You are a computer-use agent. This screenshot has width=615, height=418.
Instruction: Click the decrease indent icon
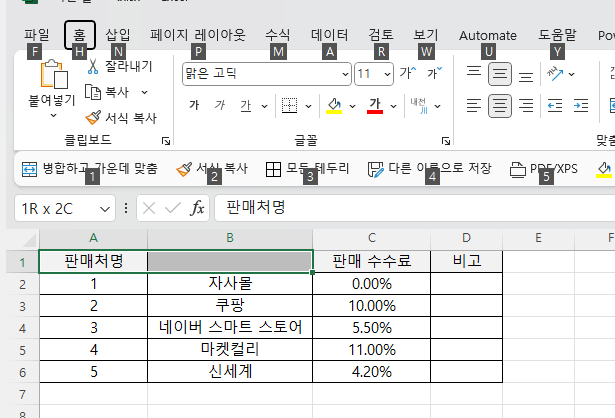[555, 105]
